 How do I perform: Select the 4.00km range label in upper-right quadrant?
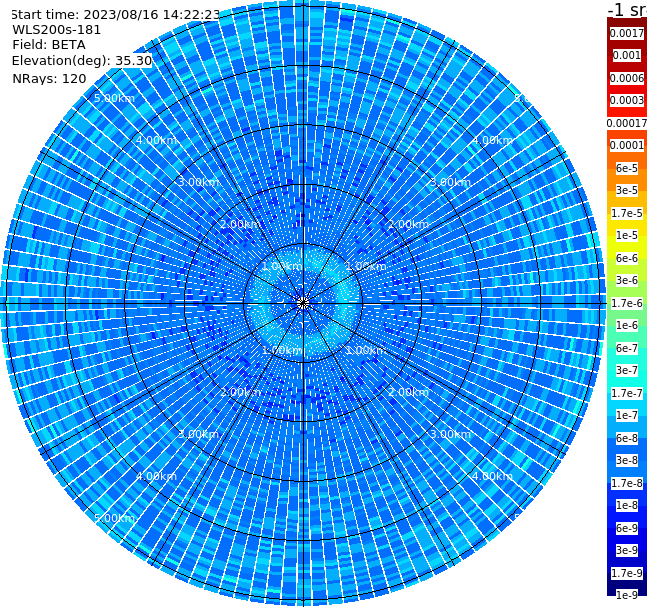(492, 140)
